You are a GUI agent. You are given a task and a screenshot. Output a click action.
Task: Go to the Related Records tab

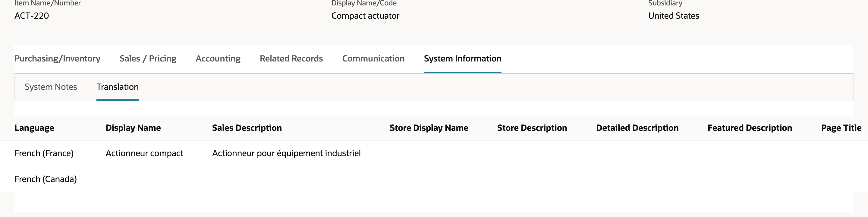pyautogui.click(x=291, y=59)
